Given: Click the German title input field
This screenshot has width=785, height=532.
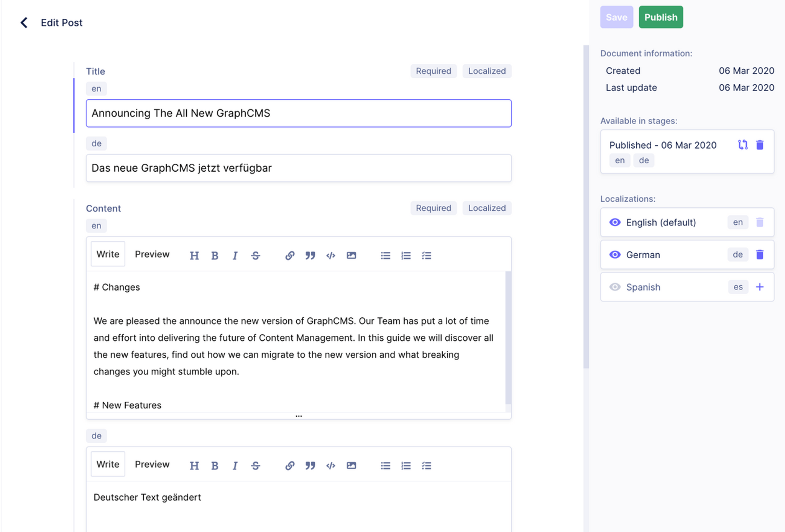Looking at the screenshot, I should click(299, 168).
